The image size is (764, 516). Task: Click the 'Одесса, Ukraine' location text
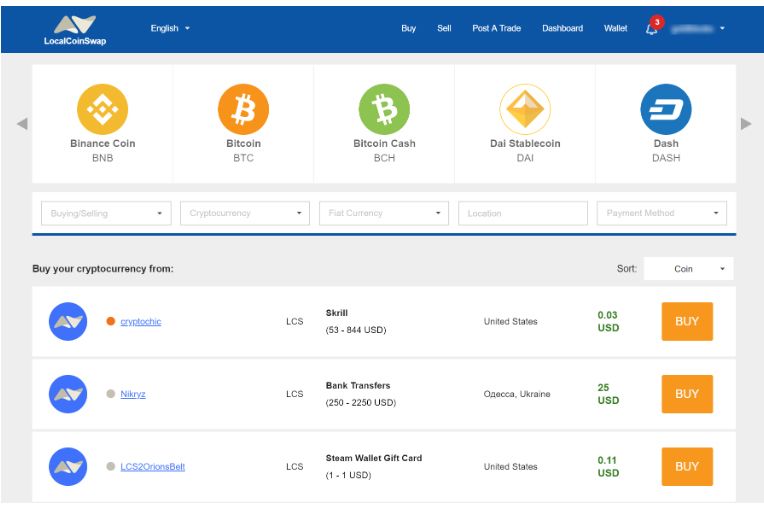pos(517,394)
